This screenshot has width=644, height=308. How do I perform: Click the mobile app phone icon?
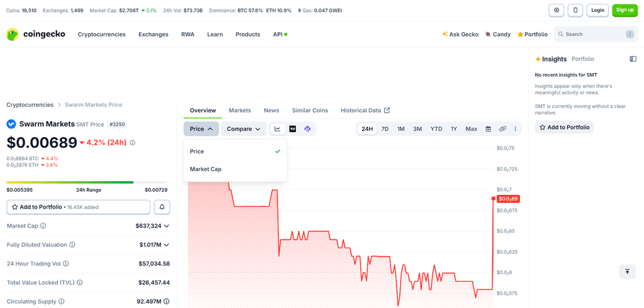click(x=575, y=10)
